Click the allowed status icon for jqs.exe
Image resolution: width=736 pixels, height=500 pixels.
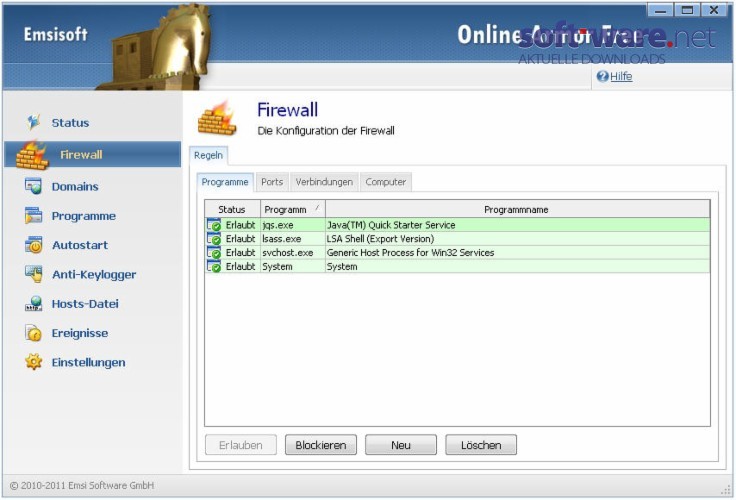coord(214,225)
